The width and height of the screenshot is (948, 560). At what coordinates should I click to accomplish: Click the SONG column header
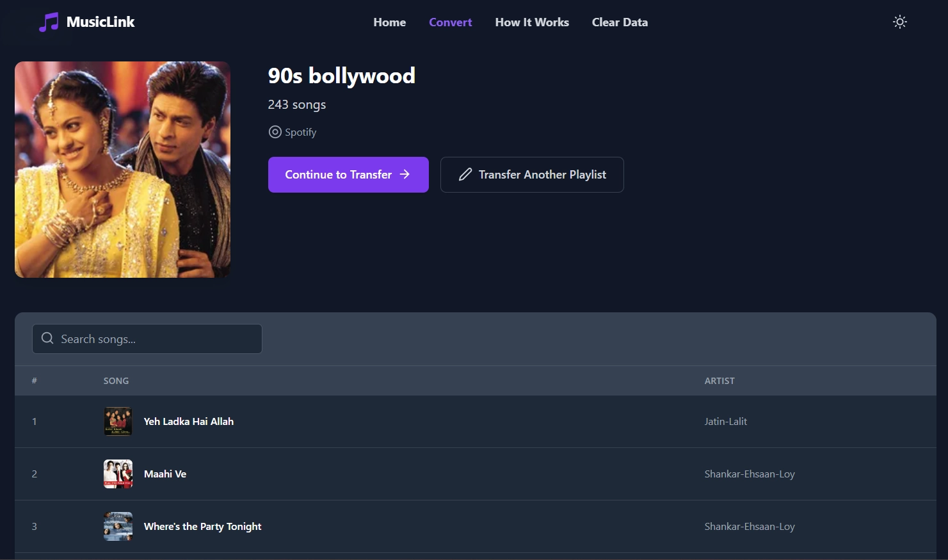[116, 381]
